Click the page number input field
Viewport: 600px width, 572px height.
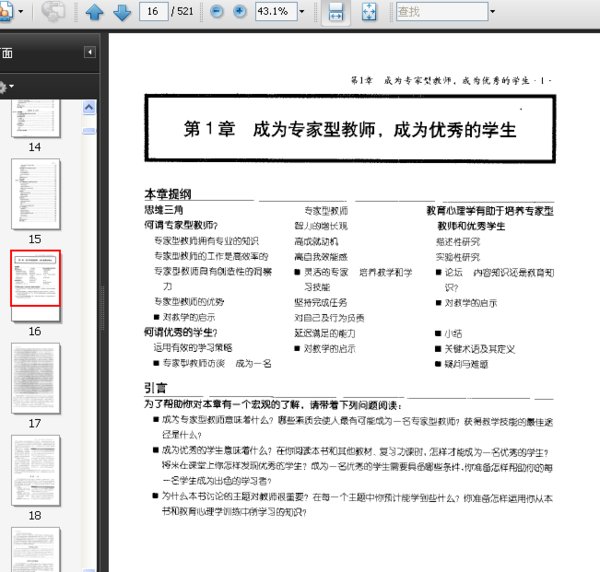(x=153, y=12)
